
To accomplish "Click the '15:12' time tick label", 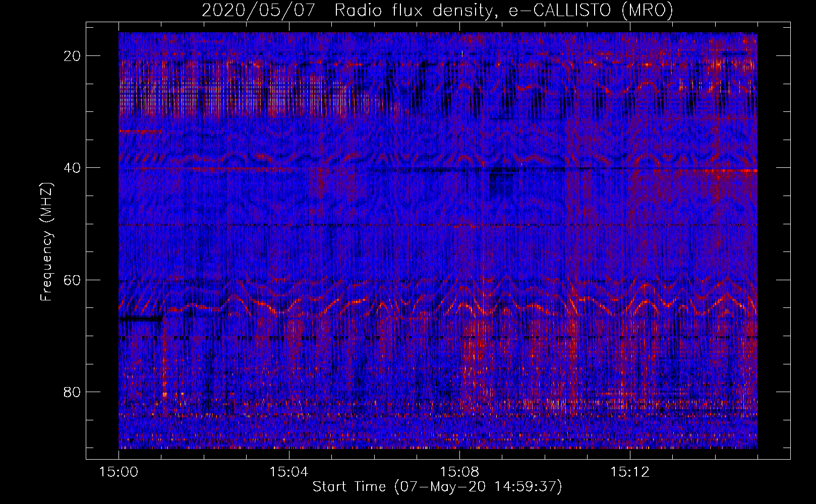I will coord(630,472).
